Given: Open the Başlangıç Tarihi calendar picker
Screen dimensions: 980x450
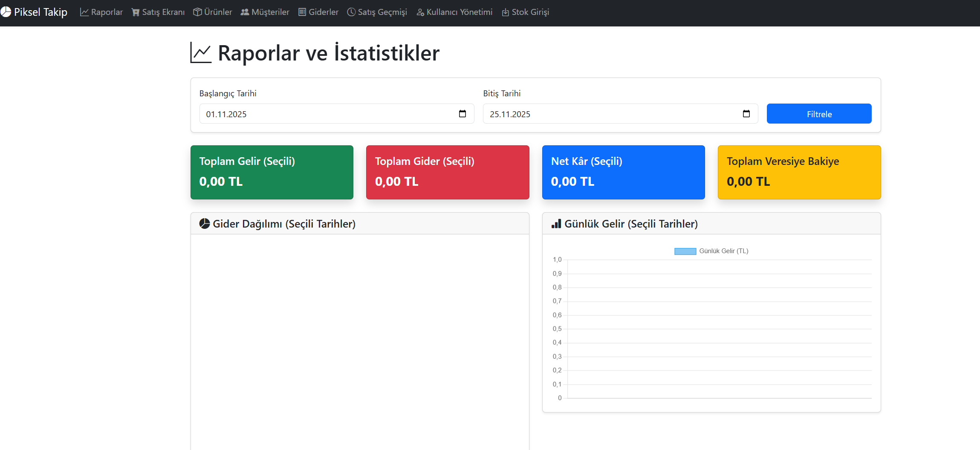Looking at the screenshot, I should click(463, 114).
